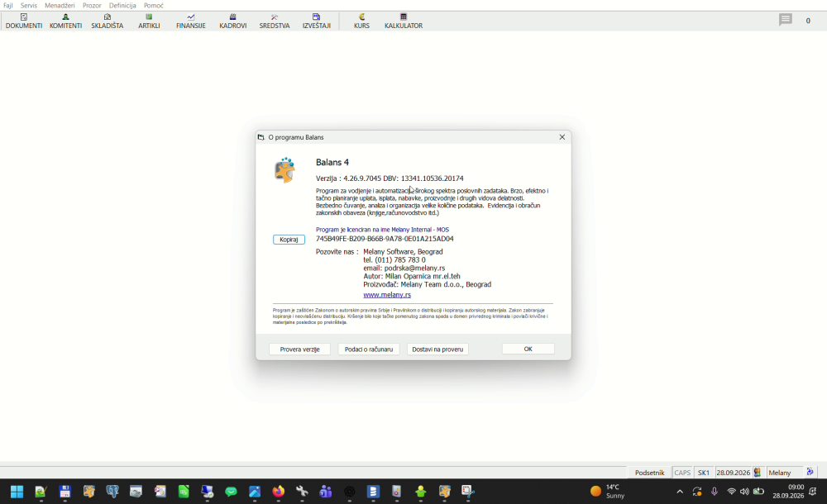Open the volume speaker tray icon
Image resolution: width=827 pixels, height=504 pixels.
pyautogui.click(x=744, y=492)
